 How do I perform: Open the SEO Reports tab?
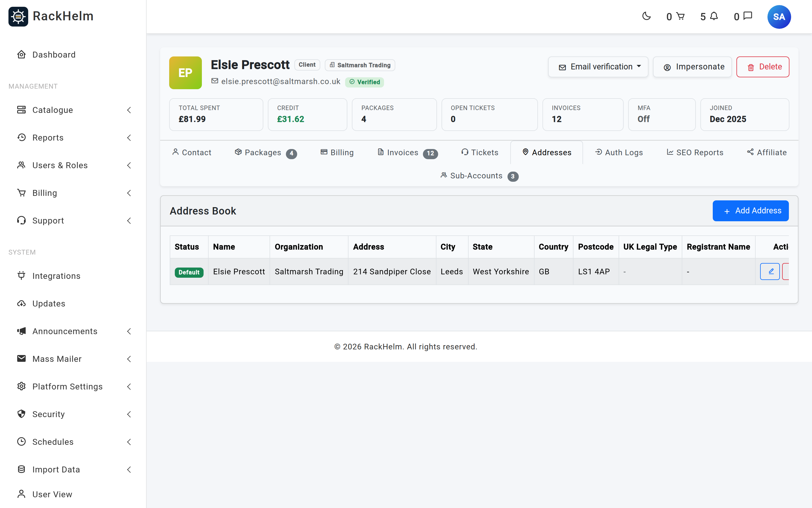695,152
